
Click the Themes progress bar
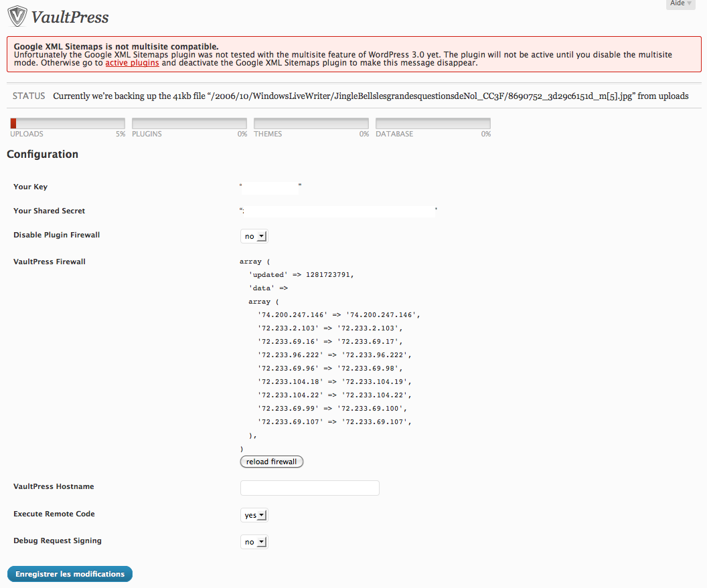click(311, 123)
